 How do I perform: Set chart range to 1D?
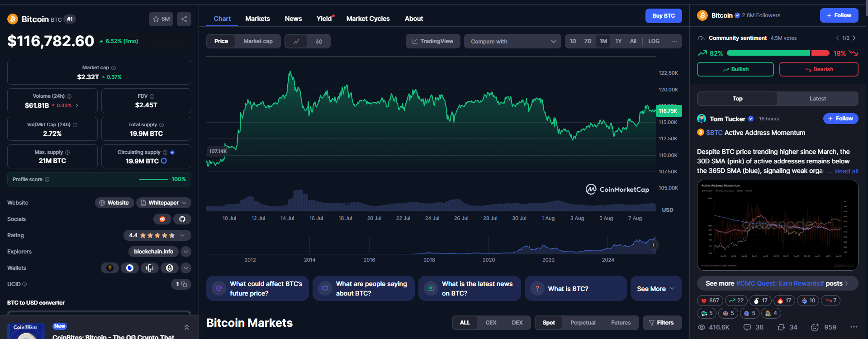pos(573,41)
